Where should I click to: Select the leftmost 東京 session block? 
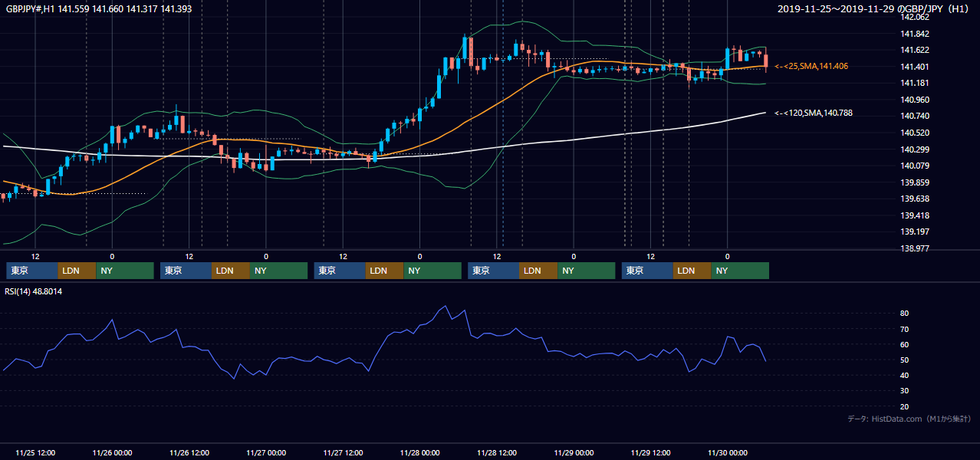tap(32, 271)
